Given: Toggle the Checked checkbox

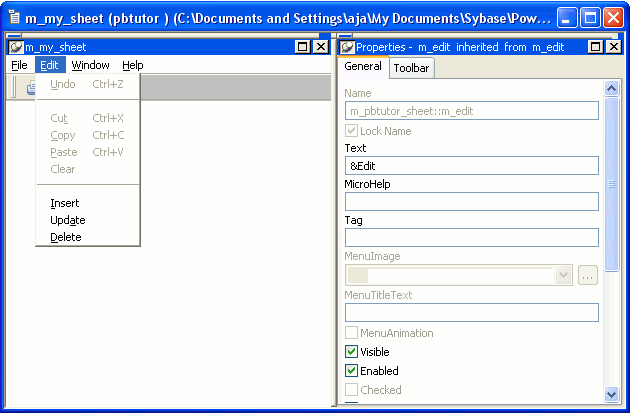Looking at the screenshot, I should (351, 390).
